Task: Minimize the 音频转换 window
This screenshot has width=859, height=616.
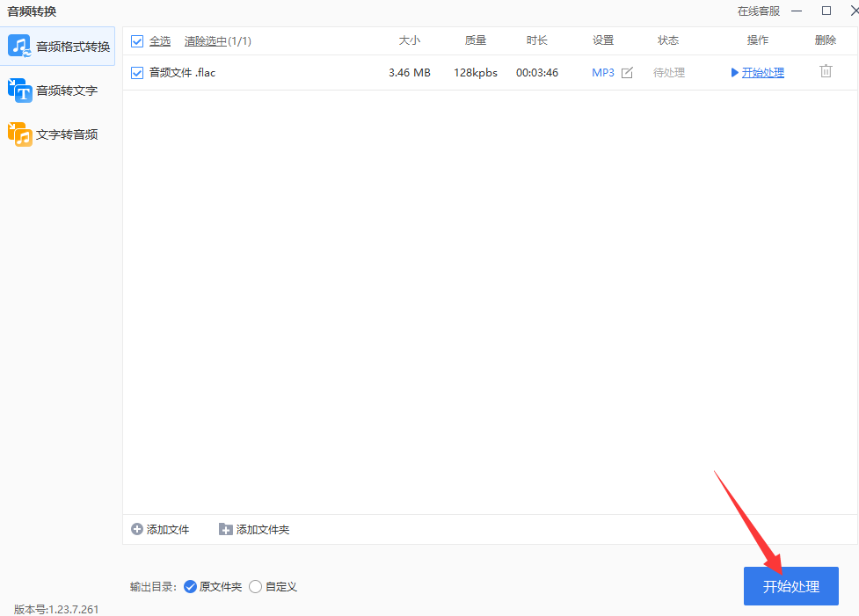Action: pos(797,11)
